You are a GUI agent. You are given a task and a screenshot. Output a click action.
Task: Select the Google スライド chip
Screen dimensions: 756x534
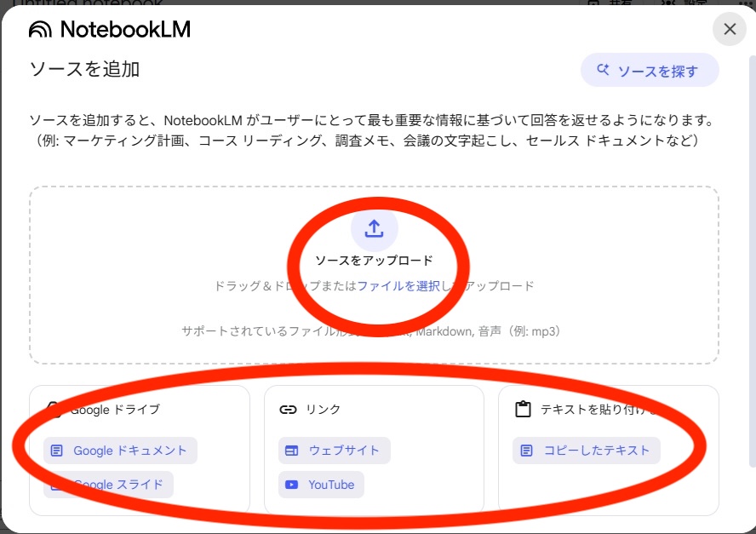tap(108, 485)
